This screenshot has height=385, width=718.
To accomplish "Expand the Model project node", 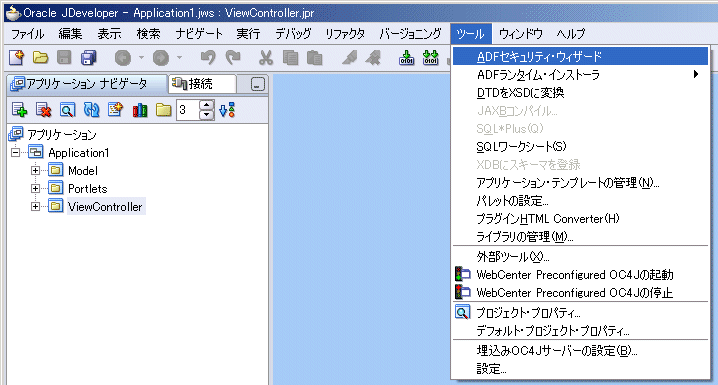I will click(35, 171).
